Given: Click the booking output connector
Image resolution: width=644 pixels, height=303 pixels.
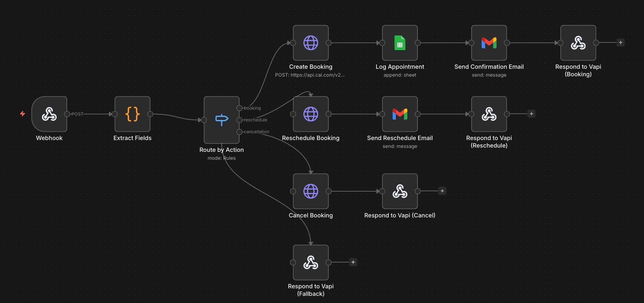Looking at the screenshot, I should (239, 108).
